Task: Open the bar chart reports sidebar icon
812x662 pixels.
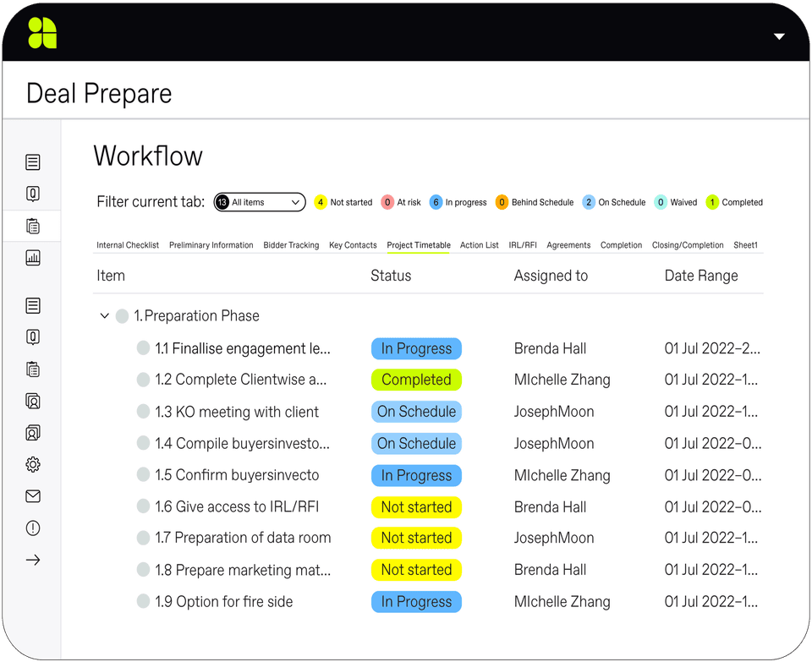Action: point(33,259)
